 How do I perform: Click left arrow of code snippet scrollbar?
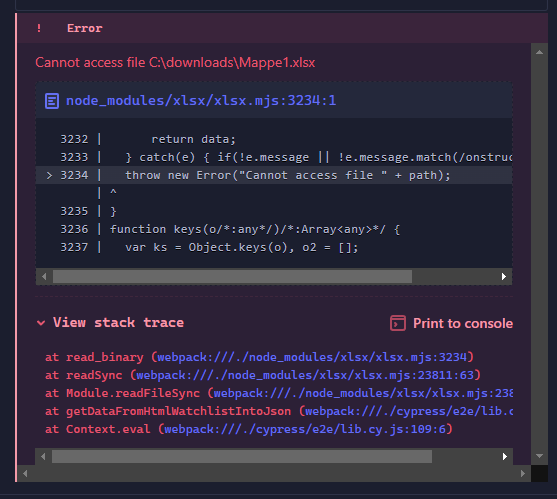(44, 277)
